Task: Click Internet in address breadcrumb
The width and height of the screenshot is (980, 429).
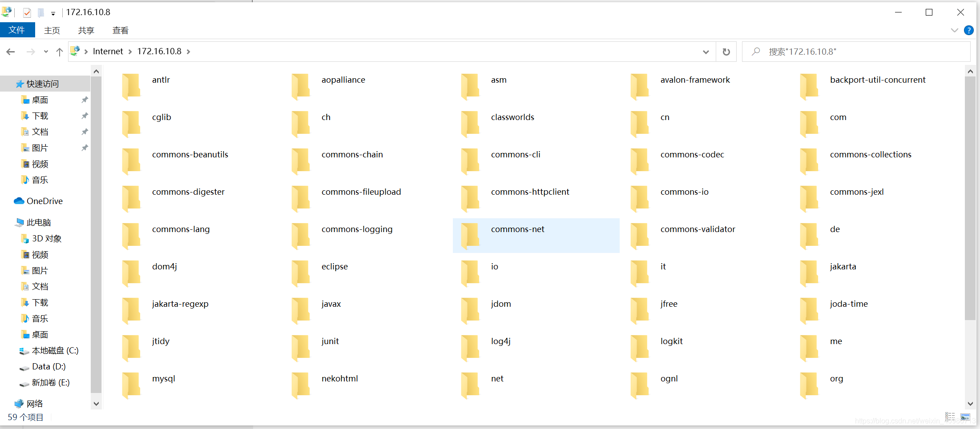Action: point(108,52)
